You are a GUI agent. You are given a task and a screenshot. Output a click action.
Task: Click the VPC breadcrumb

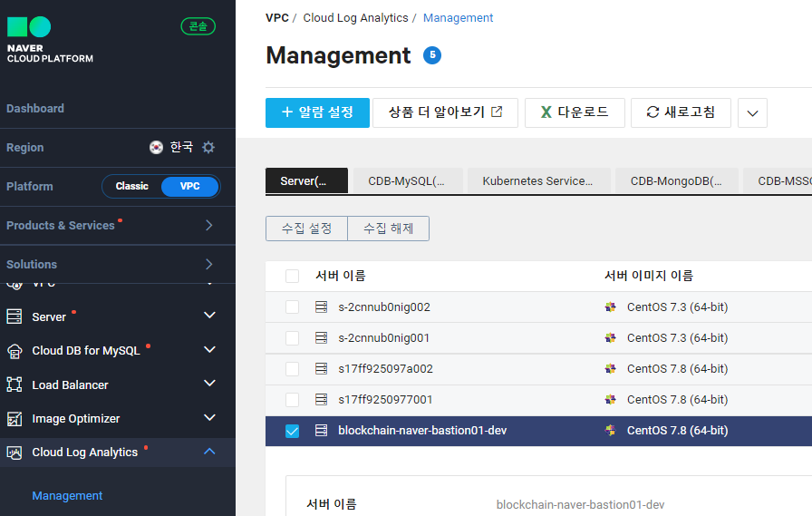click(277, 17)
